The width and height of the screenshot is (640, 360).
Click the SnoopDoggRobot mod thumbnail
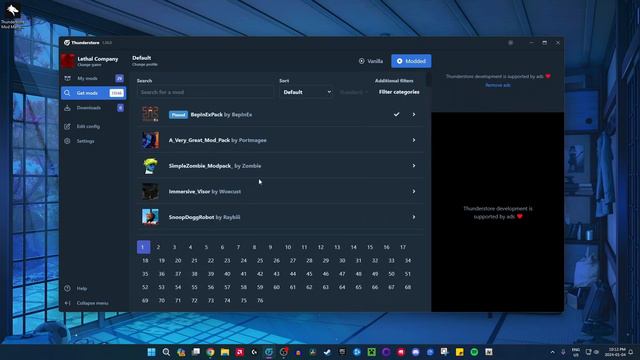pos(150,217)
